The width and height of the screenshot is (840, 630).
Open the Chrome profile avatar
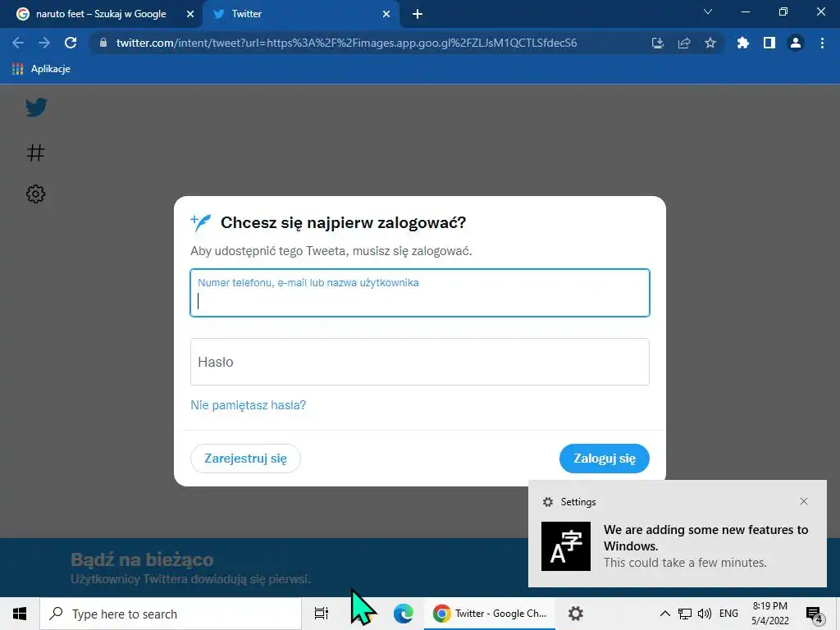click(796, 43)
